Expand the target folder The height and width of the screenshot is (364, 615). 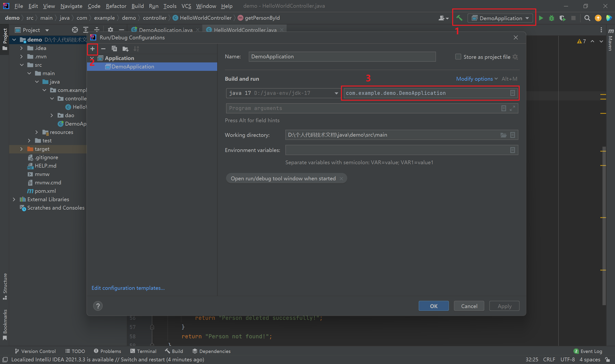(22, 149)
